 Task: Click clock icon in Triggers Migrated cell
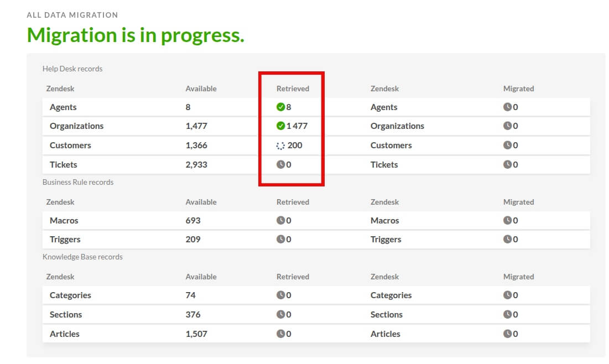(x=507, y=240)
